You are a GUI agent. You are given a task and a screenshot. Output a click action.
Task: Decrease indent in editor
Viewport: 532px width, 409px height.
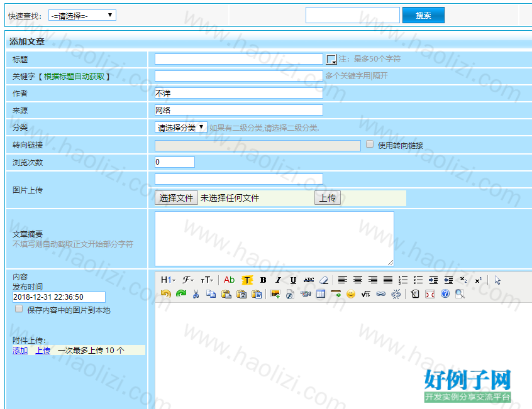(448, 280)
